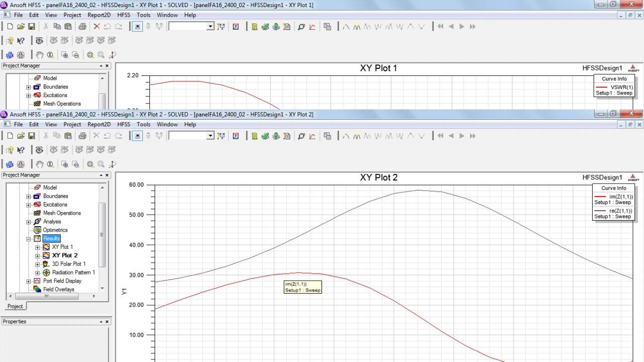Click Save icon in XY Plot 2 window toolbar
The width and height of the screenshot is (644, 362).
pos(31,136)
